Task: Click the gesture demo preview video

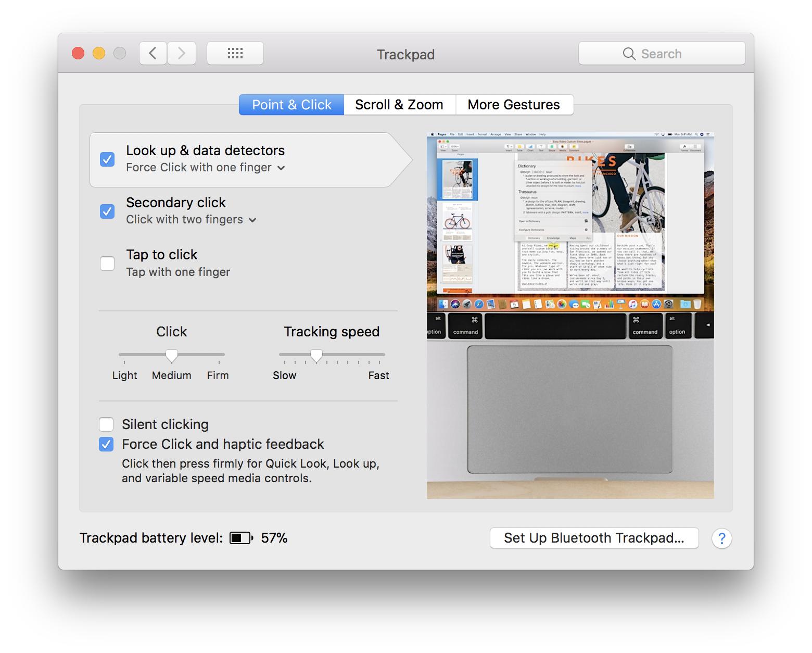Action: click(x=570, y=316)
